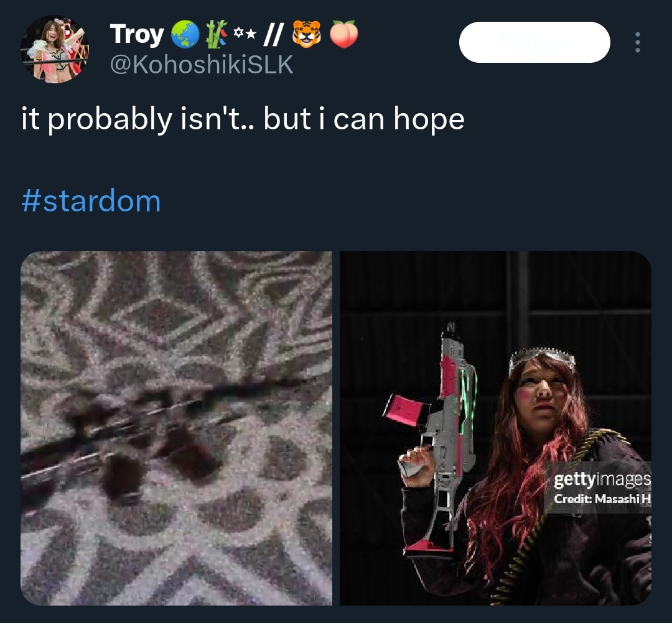Click the silver crown in right photo

click(542, 358)
